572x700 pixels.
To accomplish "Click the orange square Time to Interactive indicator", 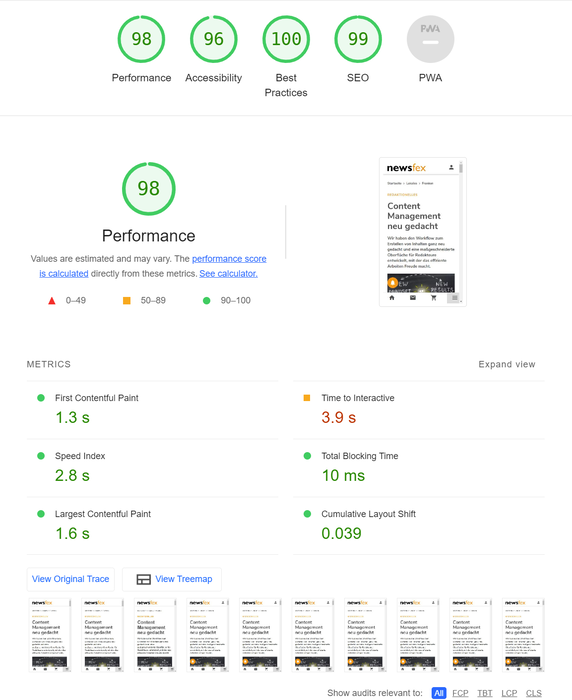I will [307, 398].
